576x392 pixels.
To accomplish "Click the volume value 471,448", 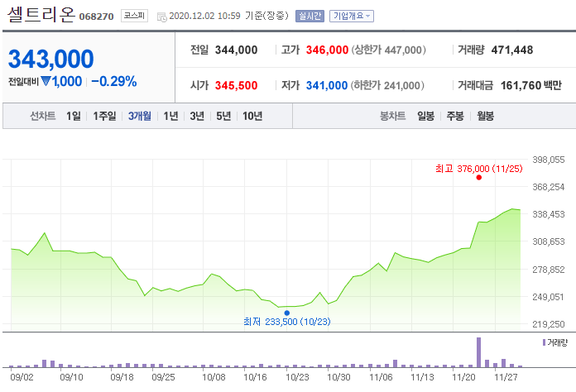I will [x=512, y=50].
